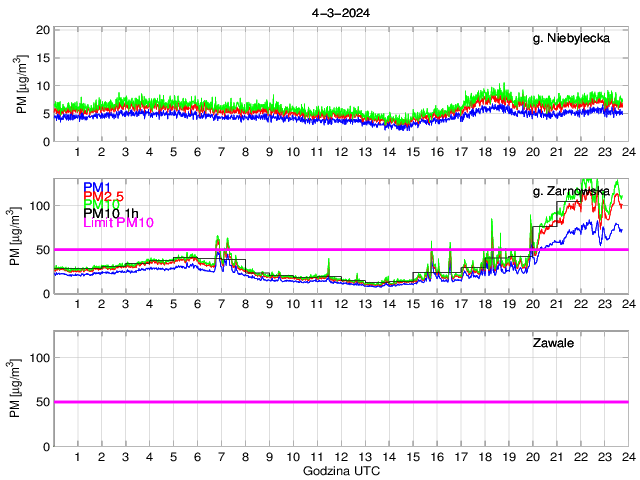Screen dimensions: 640x480
Task: Click the g. Niebylecka station label
Action: click(x=571, y=38)
